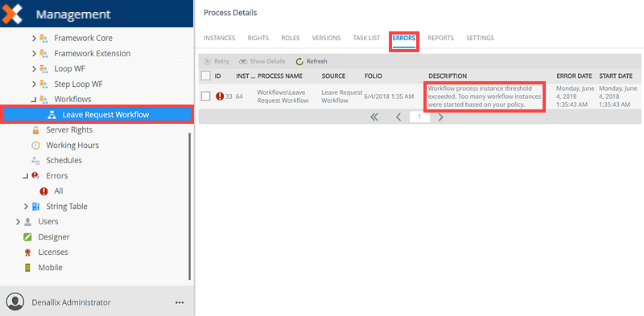Click the Refresh button in toolbar
This screenshot has height=316, width=644.
312,62
